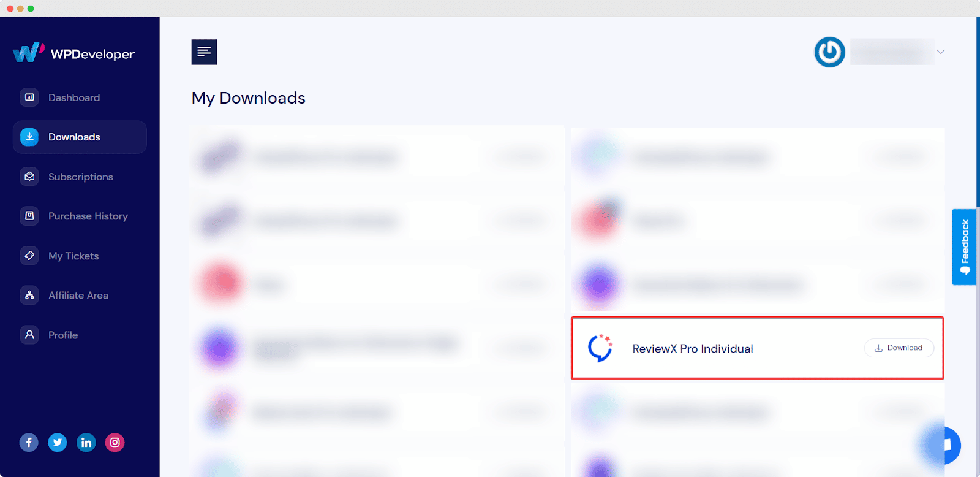The height and width of the screenshot is (477, 980).
Task: Click the Downloads icon in the sidebar
Action: [x=29, y=137]
